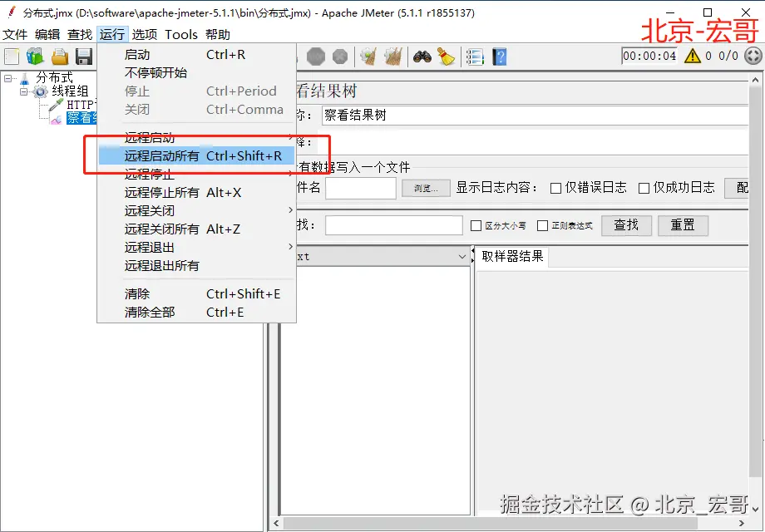Enable the 仅成功日志 checkbox

click(x=644, y=188)
